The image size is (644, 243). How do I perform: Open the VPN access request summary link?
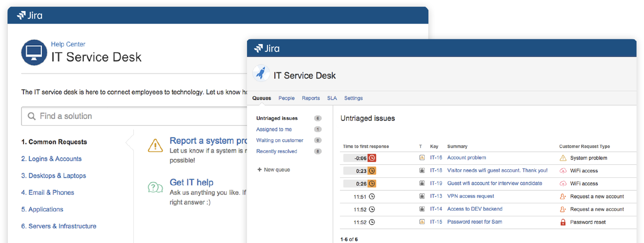pyautogui.click(x=470, y=196)
